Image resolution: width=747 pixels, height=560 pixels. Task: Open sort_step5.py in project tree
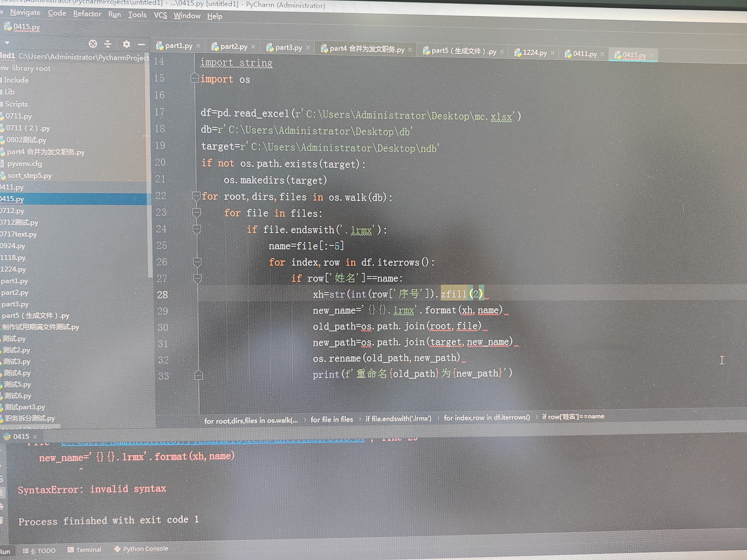coord(29,176)
